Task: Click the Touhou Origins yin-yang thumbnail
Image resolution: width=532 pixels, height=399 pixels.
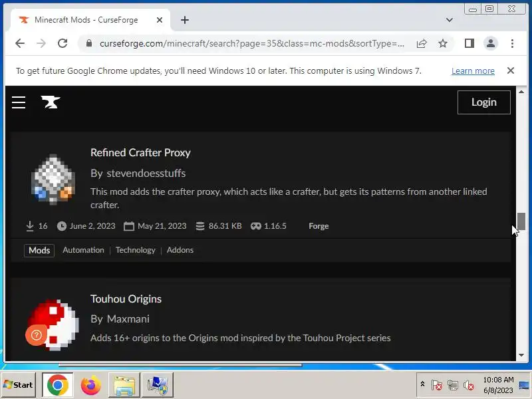Action: pyautogui.click(x=54, y=325)
